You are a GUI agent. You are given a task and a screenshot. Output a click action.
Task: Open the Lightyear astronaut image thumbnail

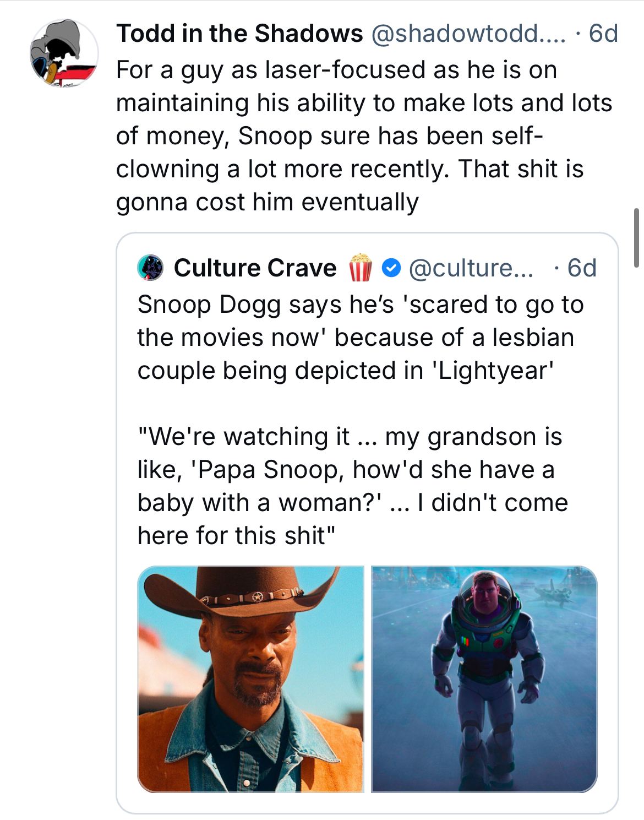tap(484, 679)
